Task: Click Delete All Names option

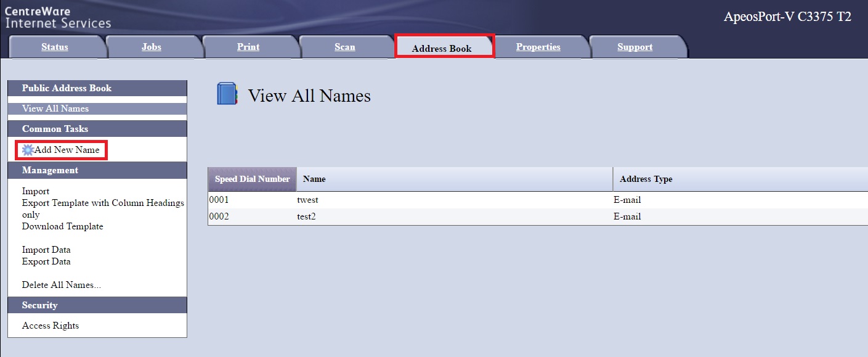Action: point(61,285)
